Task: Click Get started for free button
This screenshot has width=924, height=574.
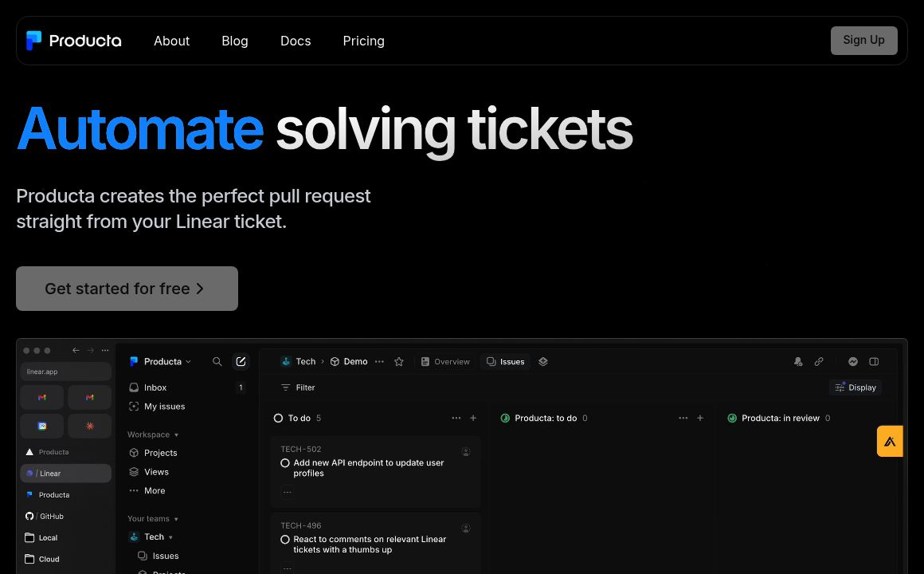Action: coord(127,289)
